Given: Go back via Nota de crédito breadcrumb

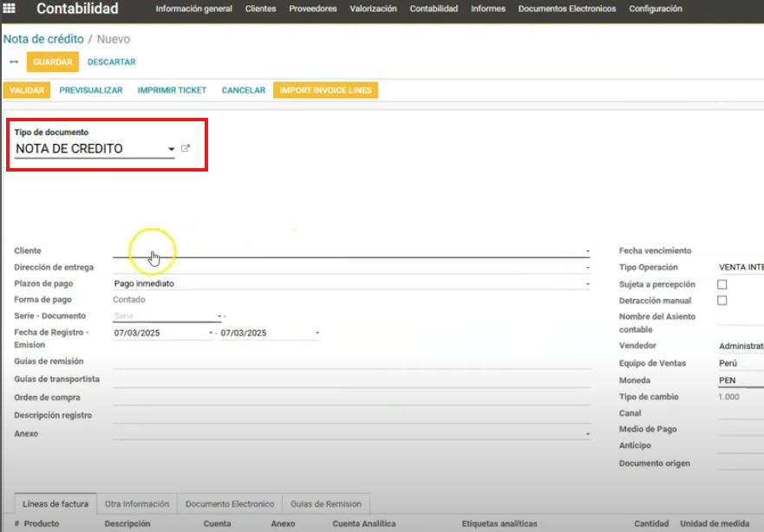Looking at the screenshot, I should pos(43,39).
